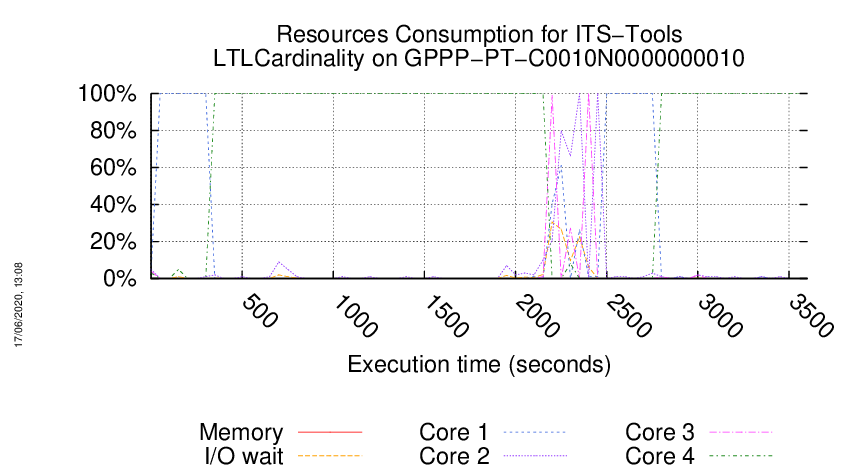
Task: Click the 20% y-axis label
Action: [x=113, y=241]
